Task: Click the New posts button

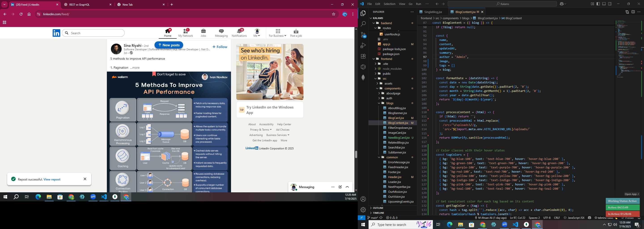Action: (x=169, y=45)
